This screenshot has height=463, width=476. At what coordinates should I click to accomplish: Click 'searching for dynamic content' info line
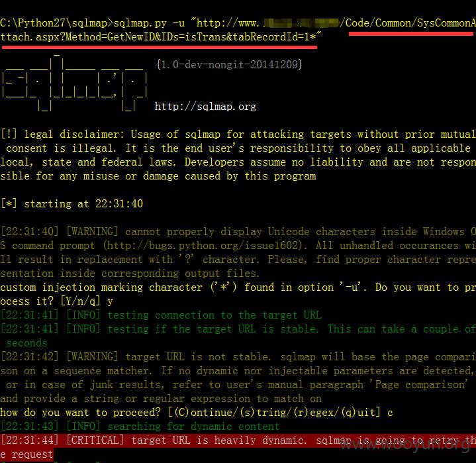pyautogui.click(x=140, y=427)
